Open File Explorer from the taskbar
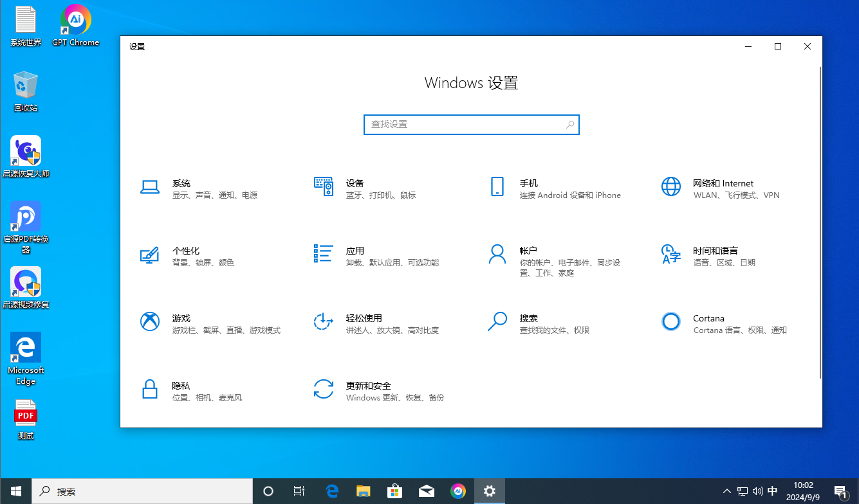Viewport: 859px width, 504px height. (x=364, y=491)
